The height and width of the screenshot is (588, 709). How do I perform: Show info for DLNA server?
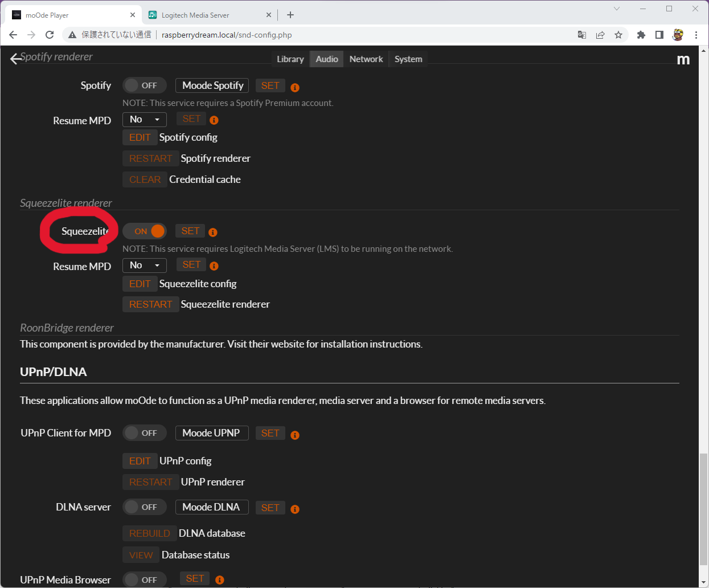(x=295, y=509)
